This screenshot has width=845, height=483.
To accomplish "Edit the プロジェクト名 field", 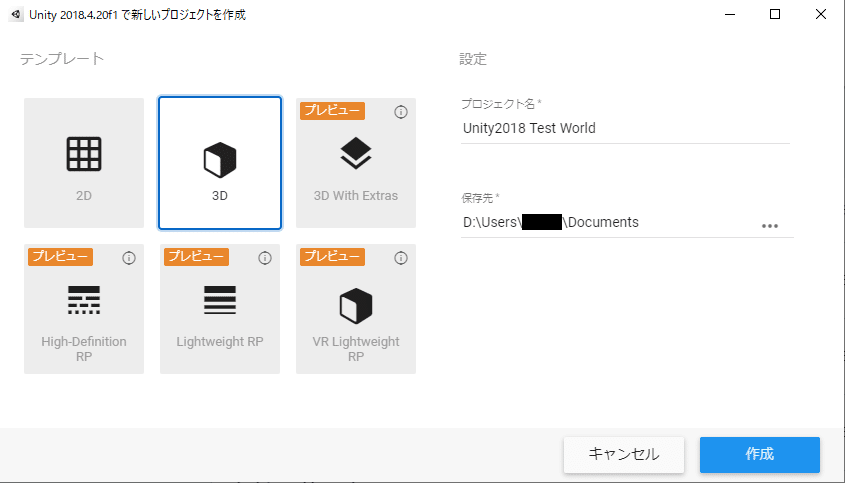I will tap(625, 128).
